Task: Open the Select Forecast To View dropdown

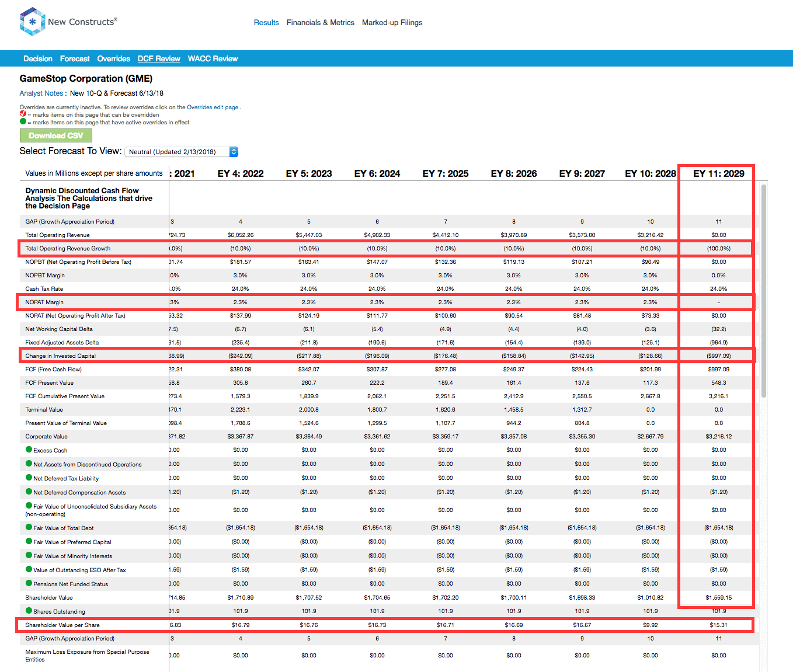Action: point(182,152)
